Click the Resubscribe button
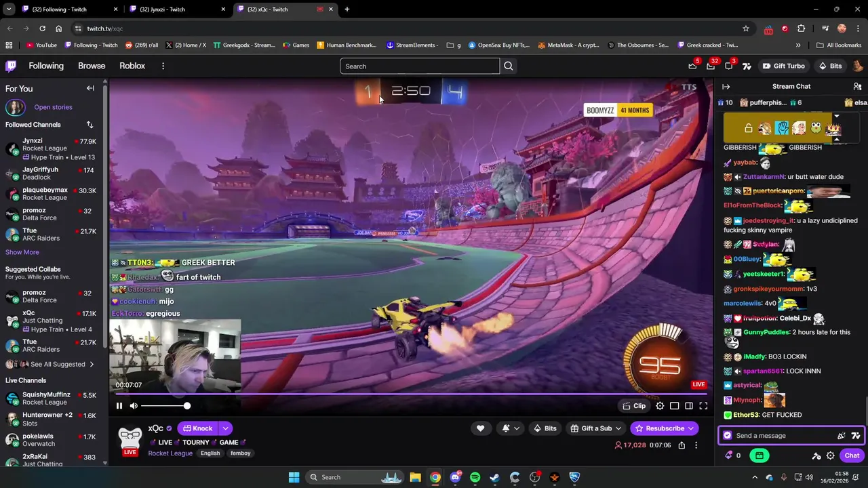Viewport: 868px width, 488px height. coord(665,428)
